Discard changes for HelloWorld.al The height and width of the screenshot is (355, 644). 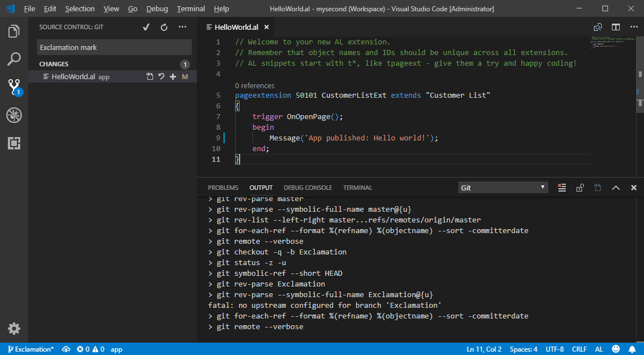coord(161,77)
